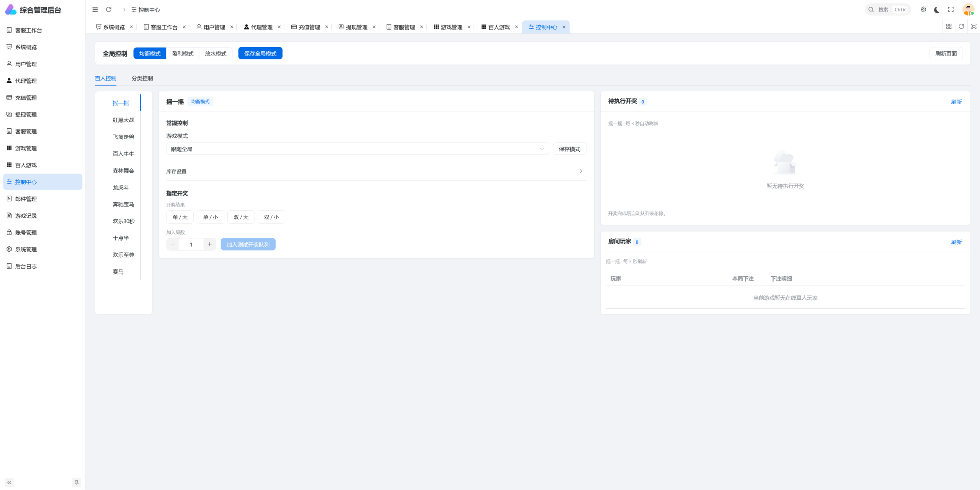Click the 保存全局模式 button

coord(260,53)
